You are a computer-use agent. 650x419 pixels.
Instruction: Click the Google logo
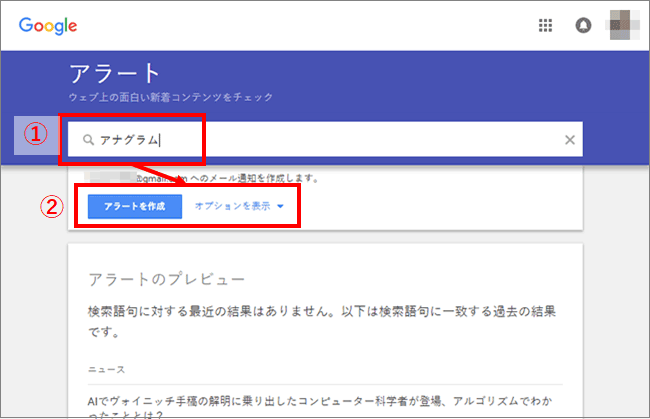(47, 26)
